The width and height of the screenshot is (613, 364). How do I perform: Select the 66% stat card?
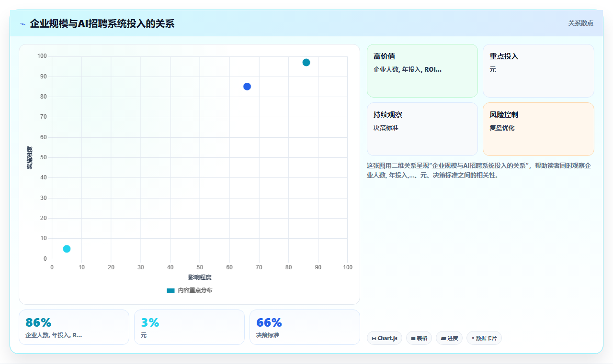(x=305, y=327)
